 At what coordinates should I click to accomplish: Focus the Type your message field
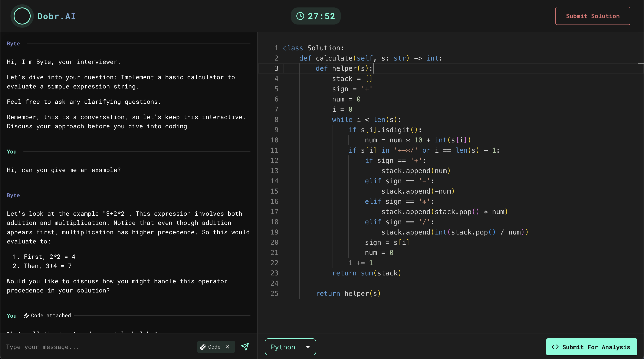pyautogui.click(x=100, y=347)
